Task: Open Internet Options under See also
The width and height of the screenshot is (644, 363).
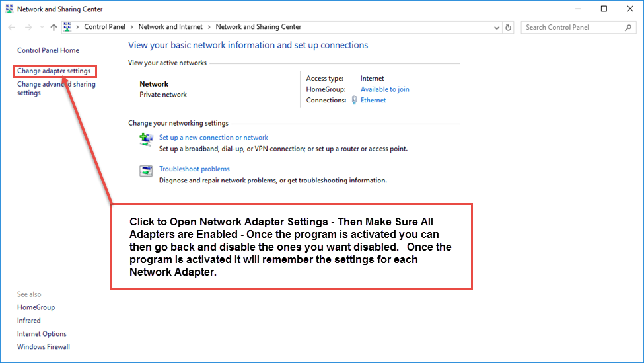Action: click(x=42, y=334)
